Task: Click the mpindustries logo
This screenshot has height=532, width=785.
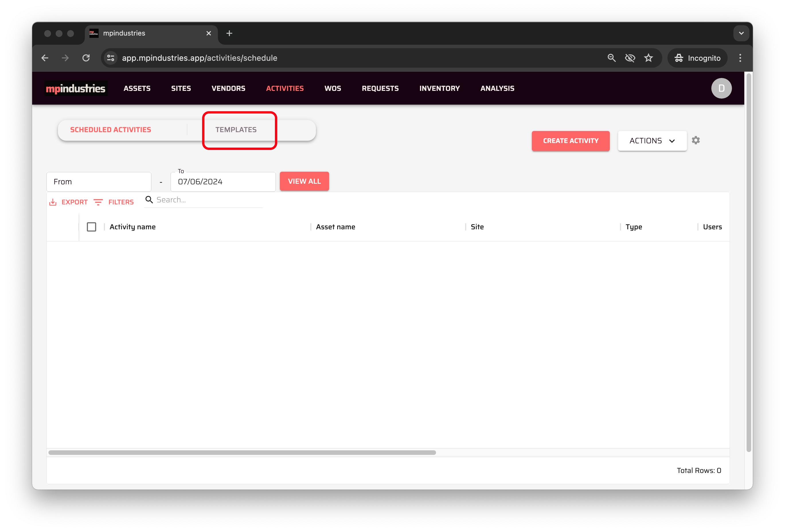Action: [76, 88]
